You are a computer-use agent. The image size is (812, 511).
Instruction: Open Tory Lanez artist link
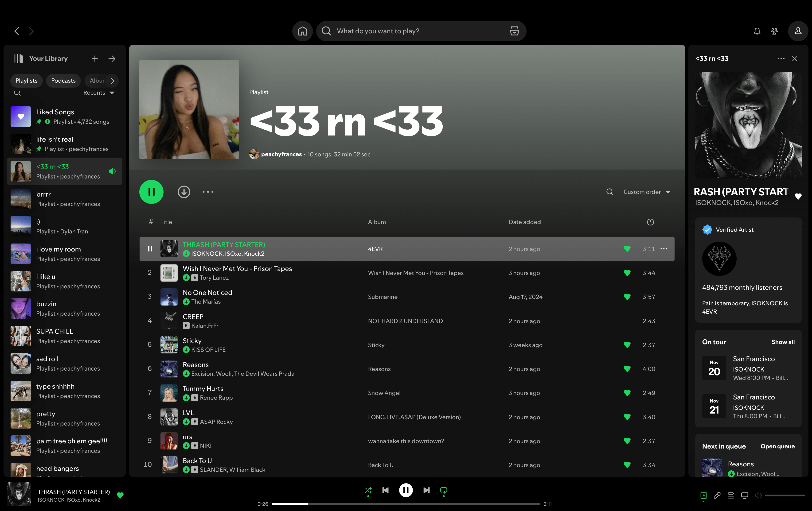coord(214,278)
